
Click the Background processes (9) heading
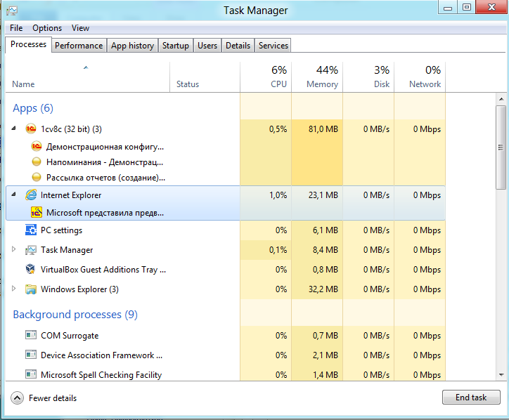[x=75, y=315]
